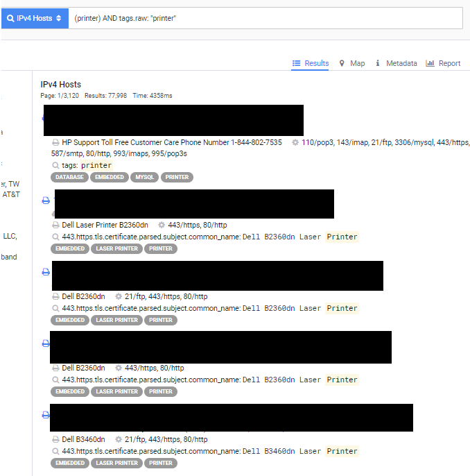Click PRINTER tag under HP Support result

[x=177, y=178]
